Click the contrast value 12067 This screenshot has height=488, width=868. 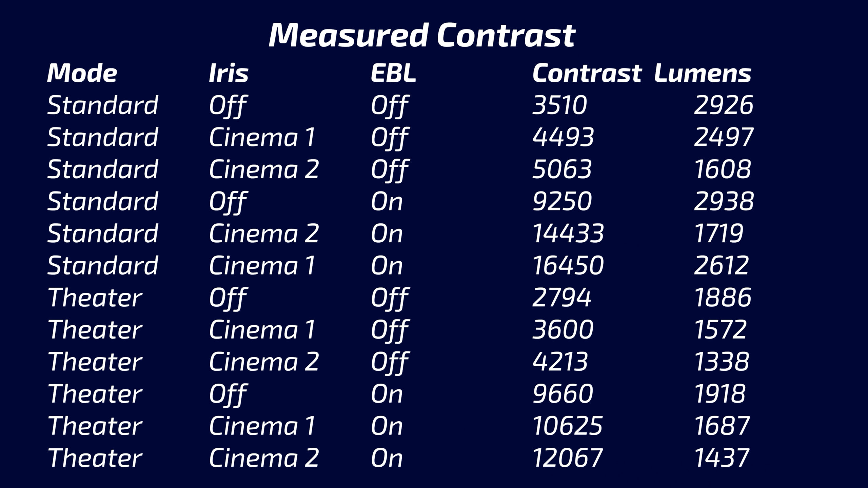568,458
